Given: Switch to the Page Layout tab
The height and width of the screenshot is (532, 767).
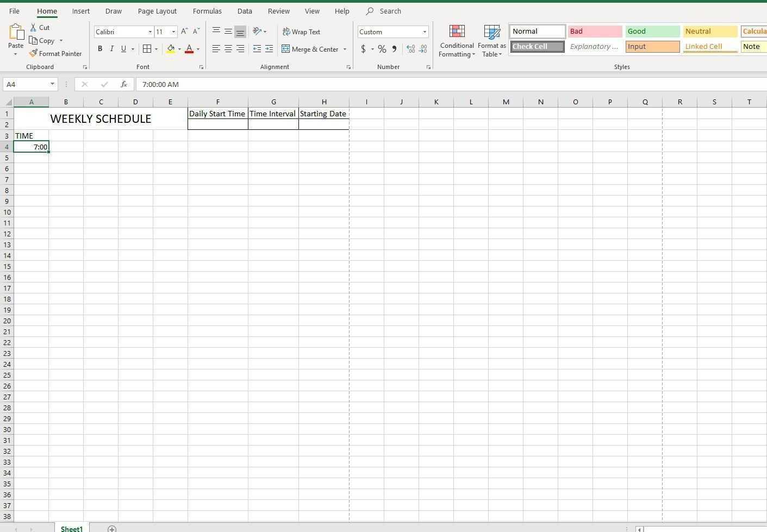Looking at the screenshot, I should click(x=157, y=11).
